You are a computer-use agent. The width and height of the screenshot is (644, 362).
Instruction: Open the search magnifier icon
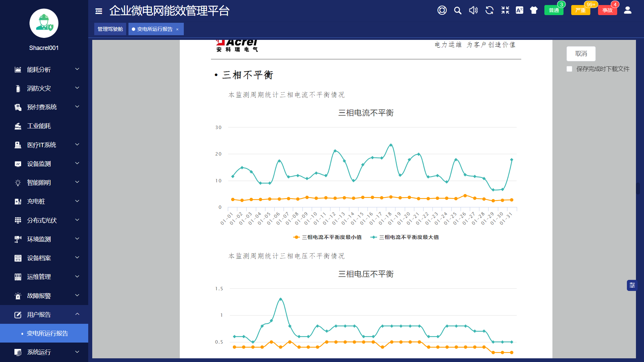pyautogui.click(x=458, y=10)
